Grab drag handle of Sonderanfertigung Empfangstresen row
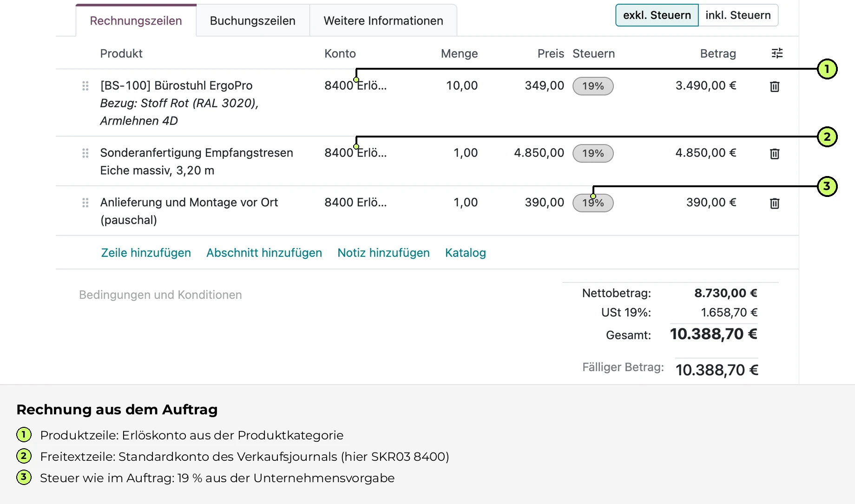855x504 pixels. pos(85,153)
